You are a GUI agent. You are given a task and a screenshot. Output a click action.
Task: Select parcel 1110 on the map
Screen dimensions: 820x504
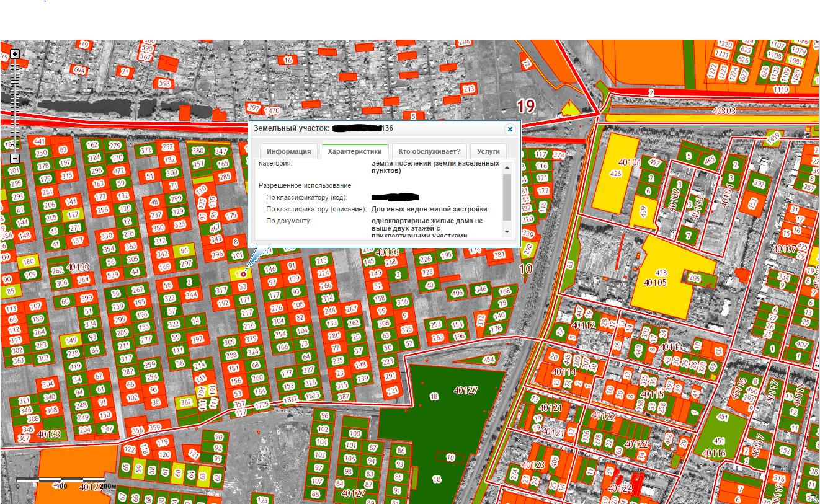click(x=780, y=89)
